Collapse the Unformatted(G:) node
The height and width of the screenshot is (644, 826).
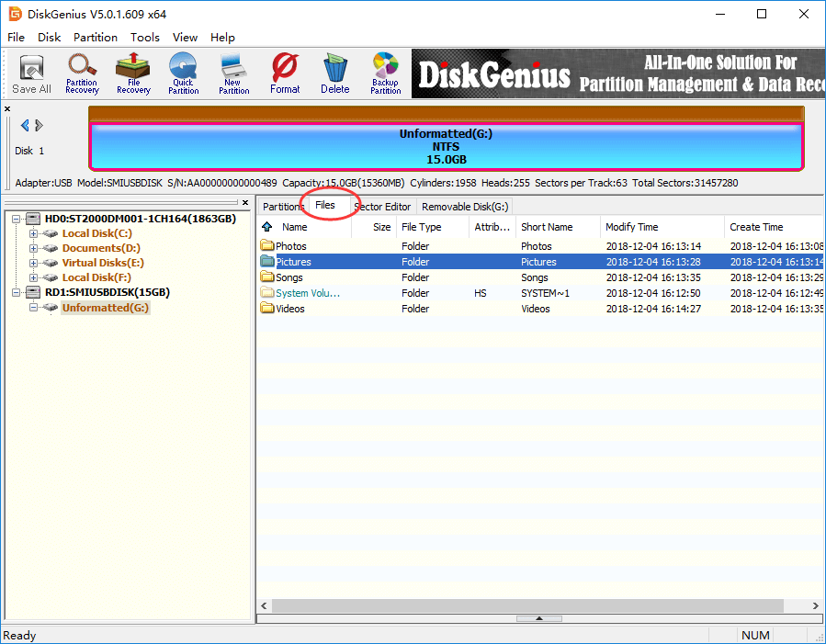pos(33,307)
